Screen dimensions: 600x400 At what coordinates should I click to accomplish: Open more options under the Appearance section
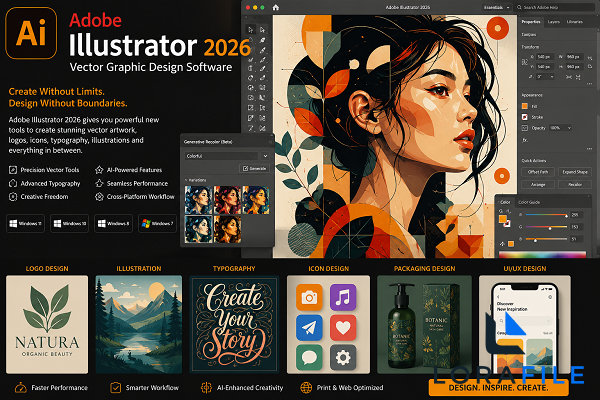[x=589, y=149]
